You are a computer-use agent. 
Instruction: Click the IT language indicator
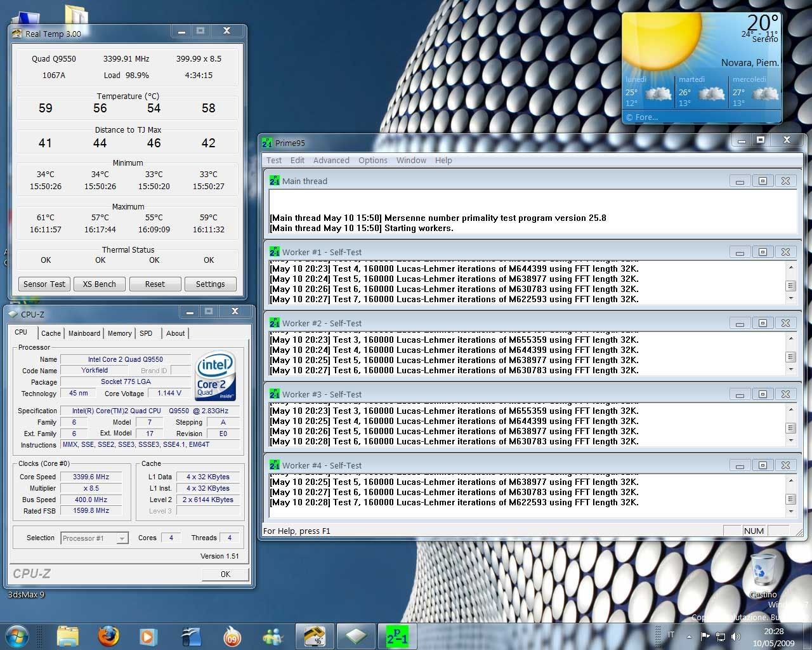[671, 635]
